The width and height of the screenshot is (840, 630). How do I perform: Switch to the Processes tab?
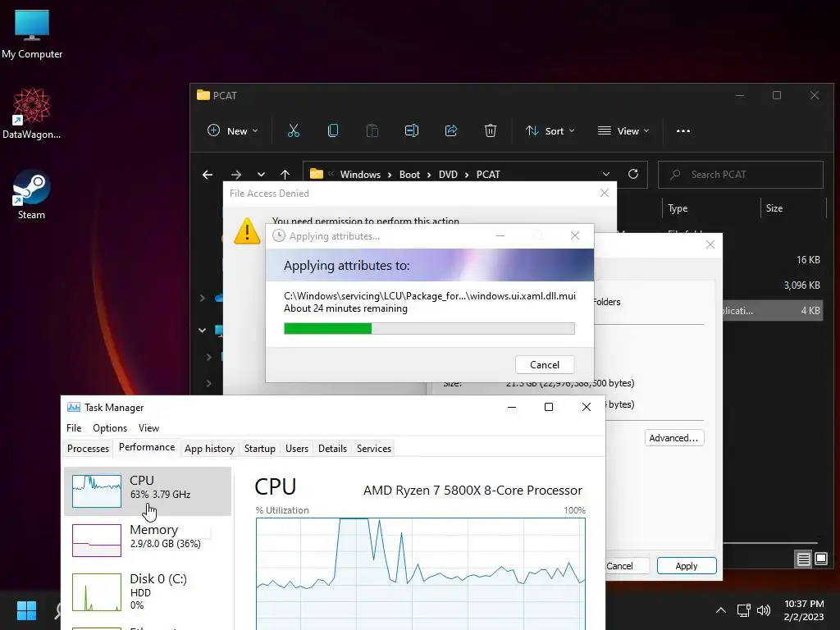tap(88, 449)
